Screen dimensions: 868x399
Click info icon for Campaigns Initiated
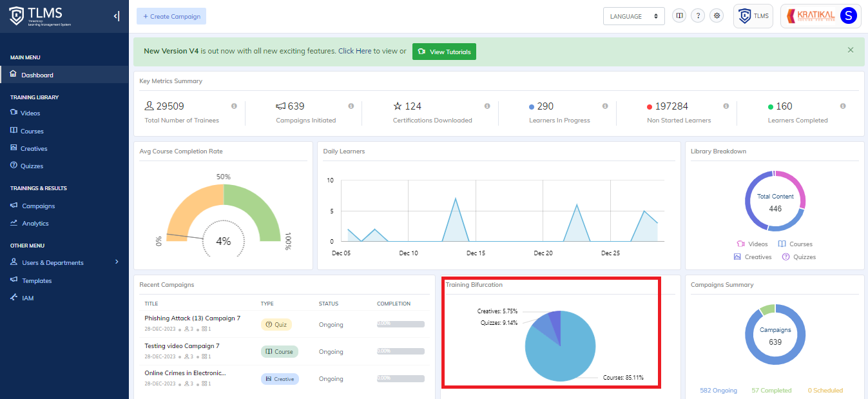[x=351, y=106]
